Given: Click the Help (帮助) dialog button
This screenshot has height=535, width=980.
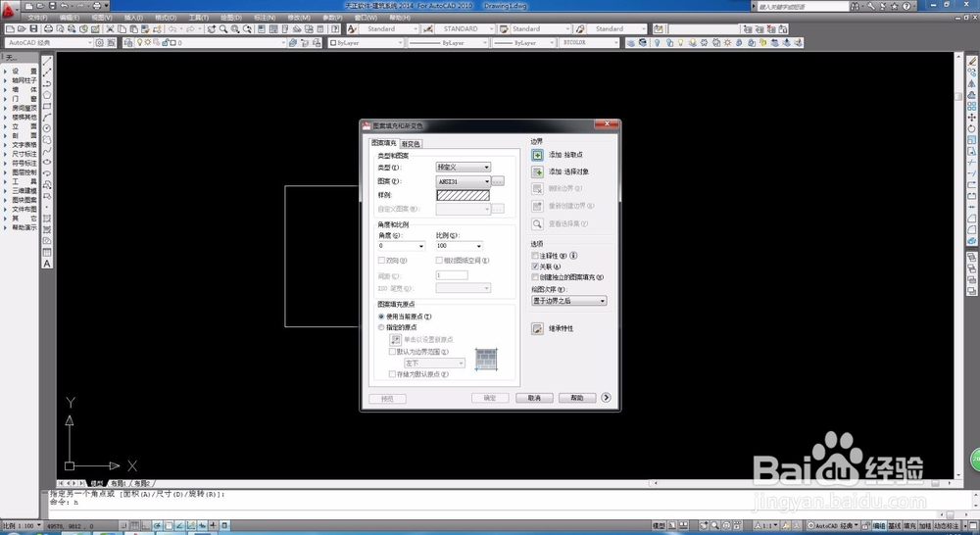Looking at the screenshot, I should click(577, 398).
